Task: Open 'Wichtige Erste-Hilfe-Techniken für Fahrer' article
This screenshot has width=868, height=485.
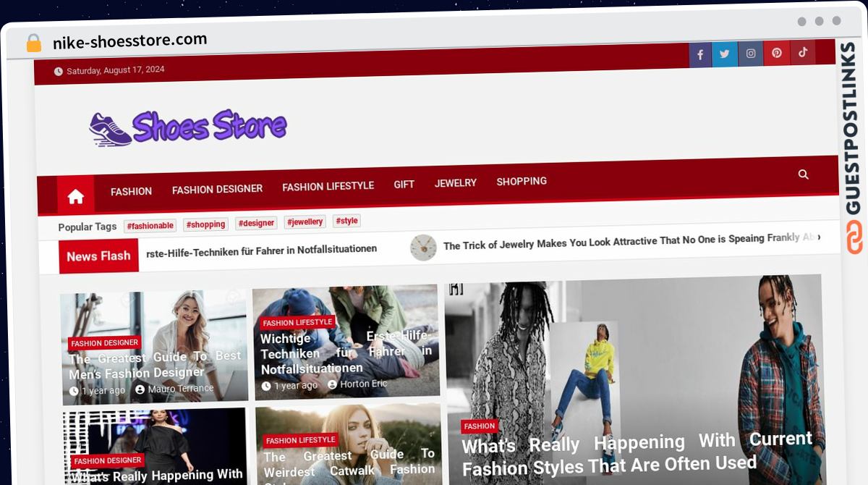Action: pyautogui.click(x=346, y=353)
